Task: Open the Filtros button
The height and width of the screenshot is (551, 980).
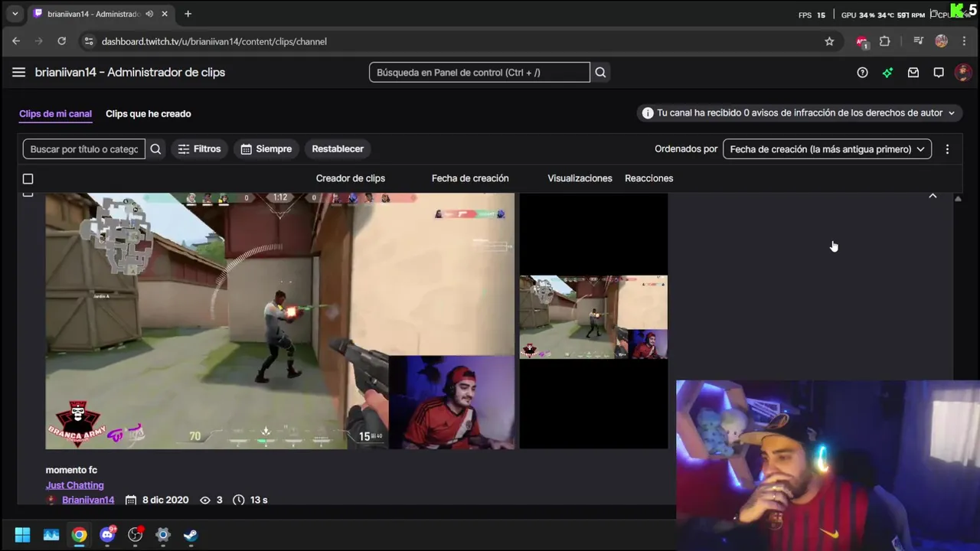Action: [x=199, y=149]
